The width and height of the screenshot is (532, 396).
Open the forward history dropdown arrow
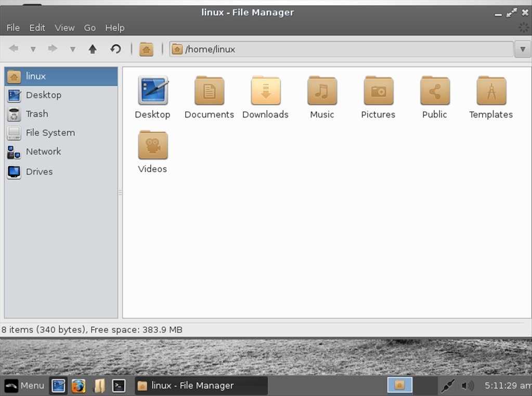(72, 49)
